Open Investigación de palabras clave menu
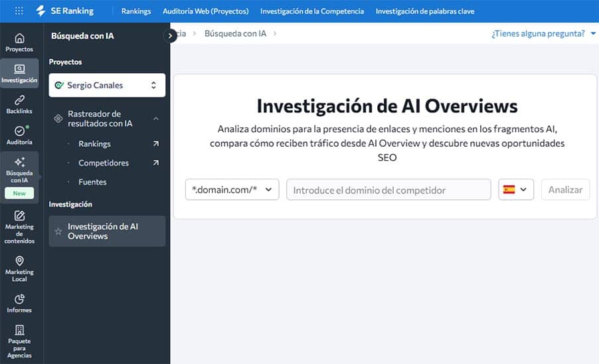Viewport: 599px width, 364px height. [425, 11]
